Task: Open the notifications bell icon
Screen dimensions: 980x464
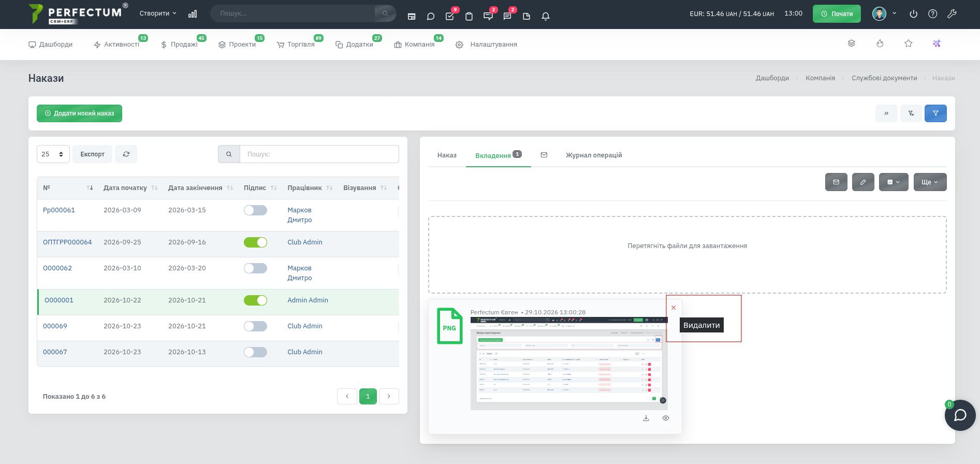Action: (546, 17)
